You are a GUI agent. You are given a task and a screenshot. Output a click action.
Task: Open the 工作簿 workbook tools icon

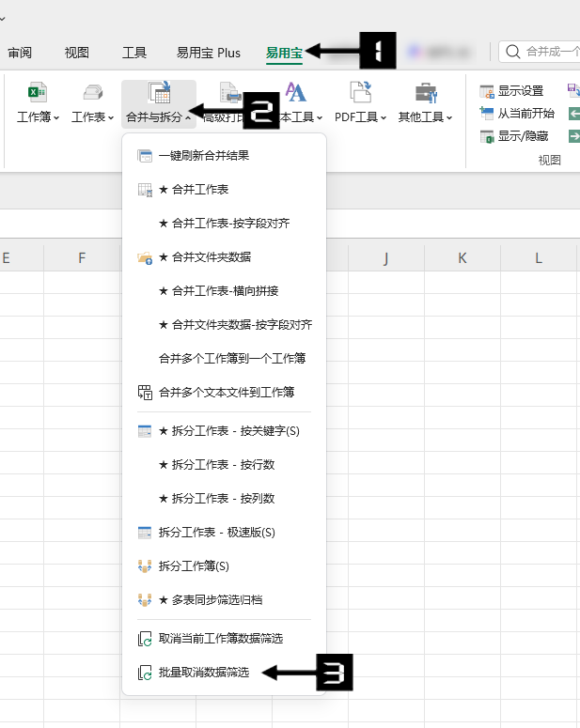38,92
